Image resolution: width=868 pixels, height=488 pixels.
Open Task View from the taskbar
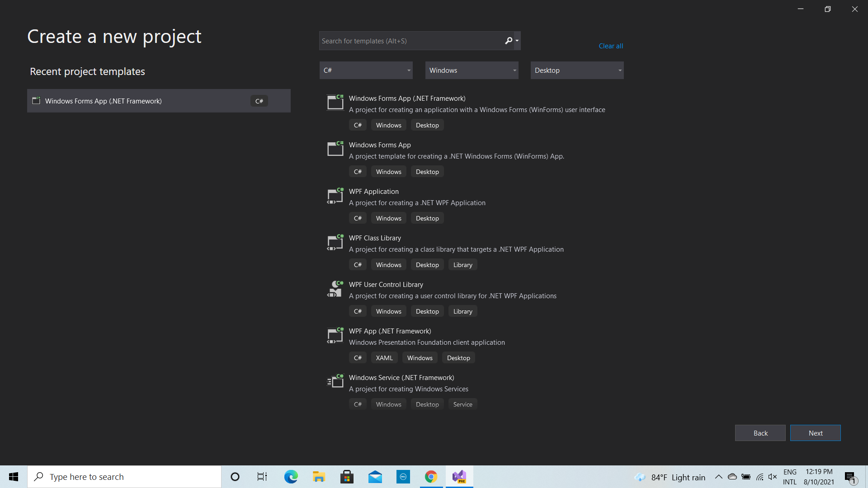tap(261, 476)
